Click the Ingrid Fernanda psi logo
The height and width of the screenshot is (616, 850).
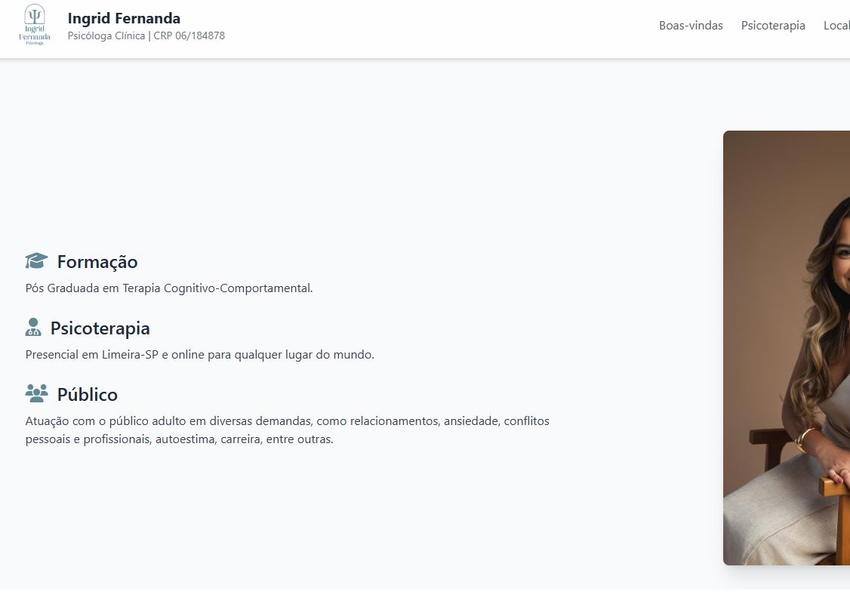coord(35,25)
